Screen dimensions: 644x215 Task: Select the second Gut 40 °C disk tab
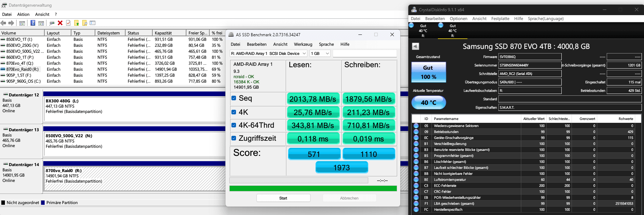453,31
